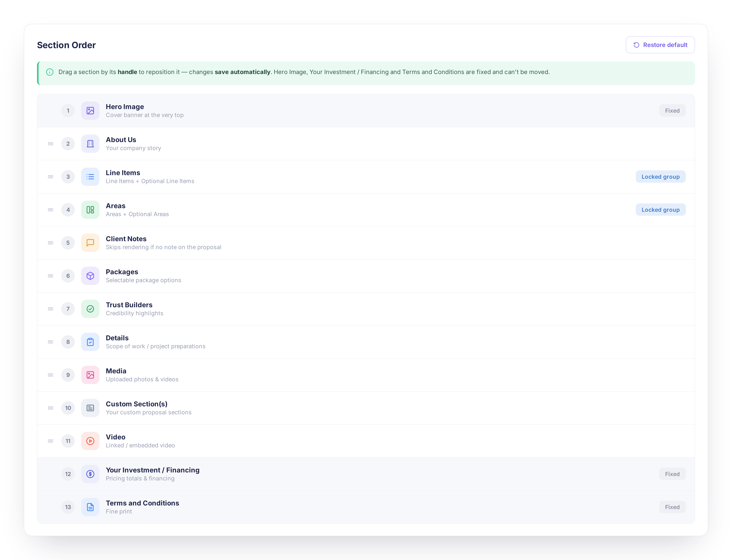Image resolution: width=732 pixels, height=560 pixels.
Task: Select the Packages title
Action: (x=122, y=272)
